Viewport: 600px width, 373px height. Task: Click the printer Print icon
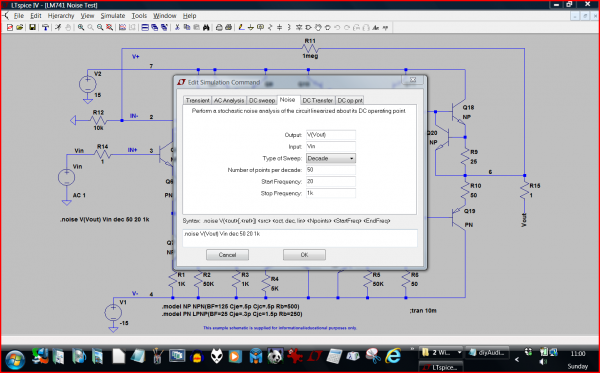pyautogui.click(x=228, y=28)
